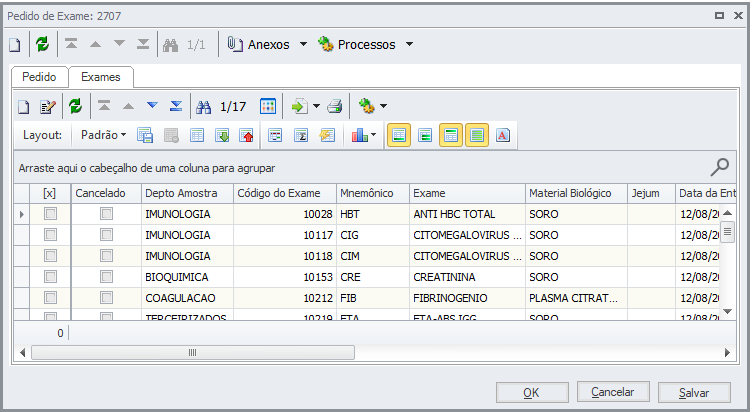Open Processos menu
This screenshot has height=412, width=753.
357,45
